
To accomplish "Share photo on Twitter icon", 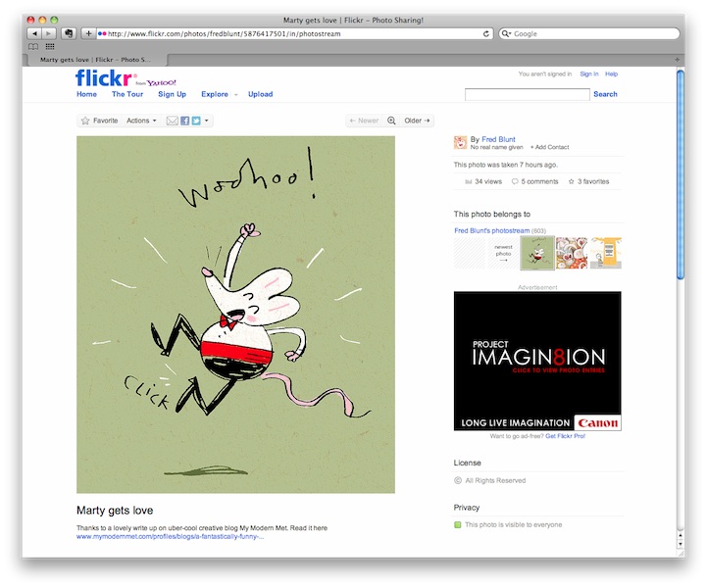I will 196,121.
